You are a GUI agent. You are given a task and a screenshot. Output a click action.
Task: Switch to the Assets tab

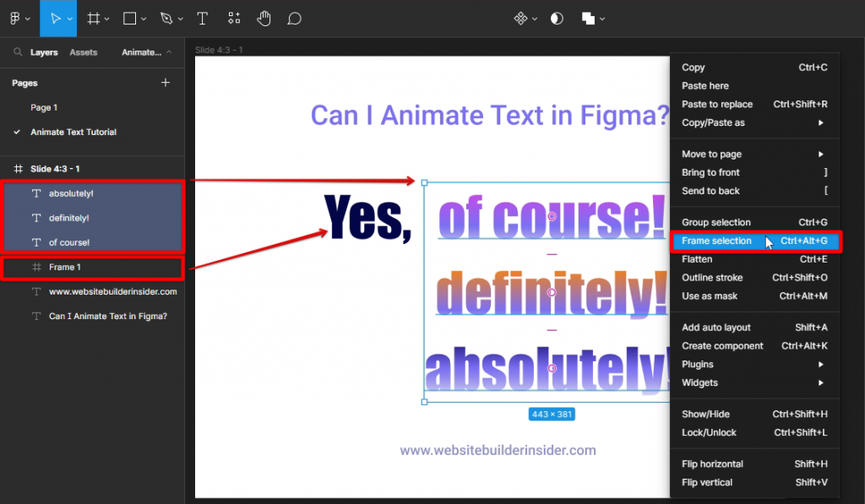(x=84, y=52)
